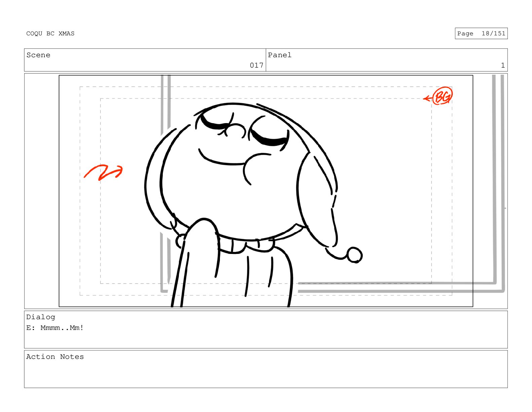Click the 'COQU BC XMAS' project title
Viewport: 532px width, 412px height.
pyautogui.click(x=50, y=34)
